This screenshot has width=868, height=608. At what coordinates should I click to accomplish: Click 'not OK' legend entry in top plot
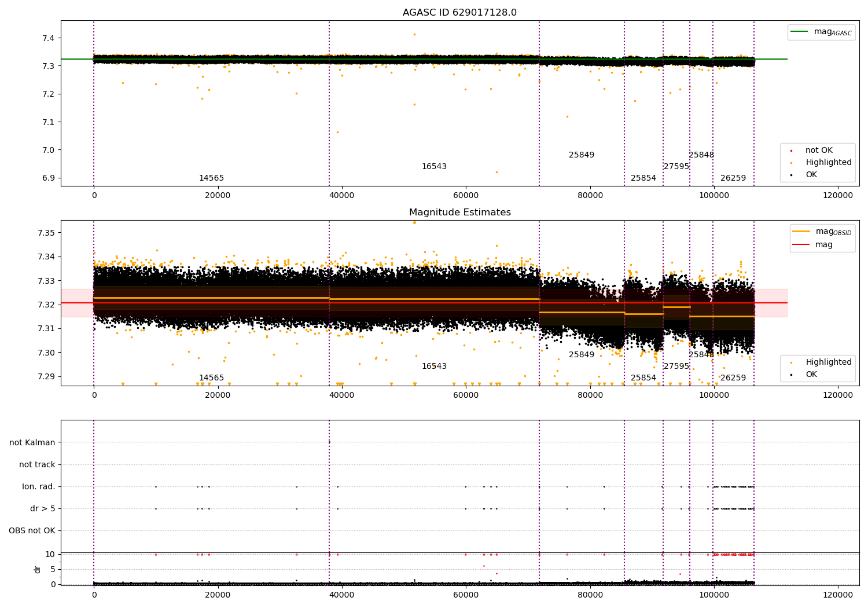[x=819, y=151]
